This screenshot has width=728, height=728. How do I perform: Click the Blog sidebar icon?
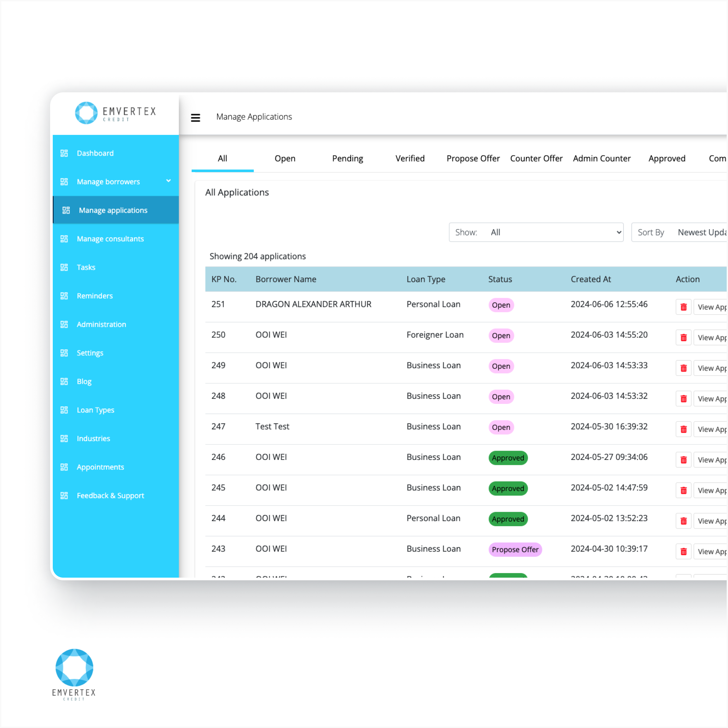64,381
